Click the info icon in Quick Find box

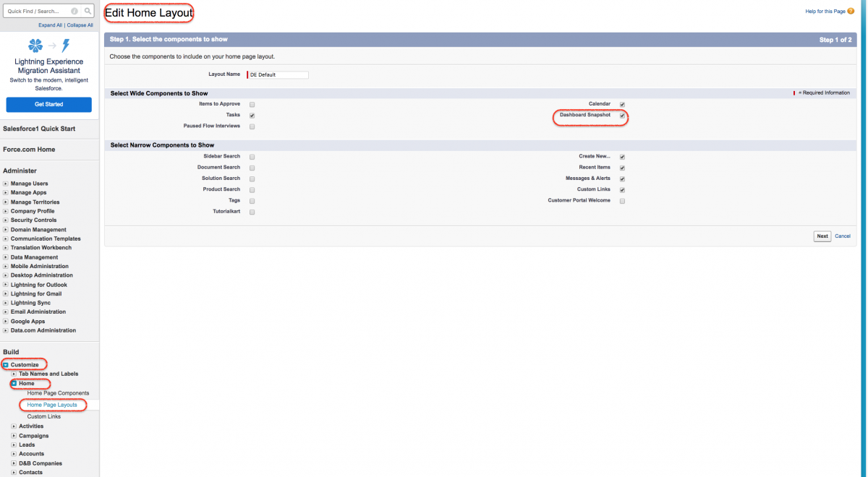click(x=75, y=12)
